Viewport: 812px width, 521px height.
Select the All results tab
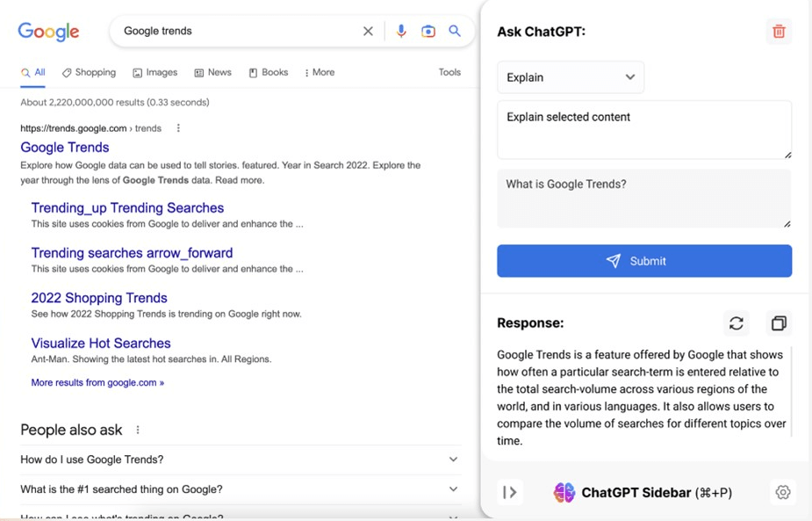click(x=33, y=73)
